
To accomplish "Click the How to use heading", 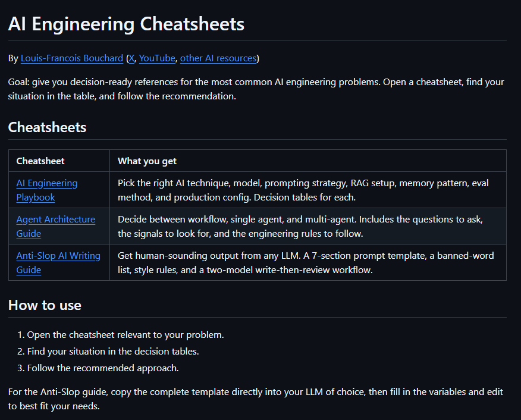I will pos(45,305).
